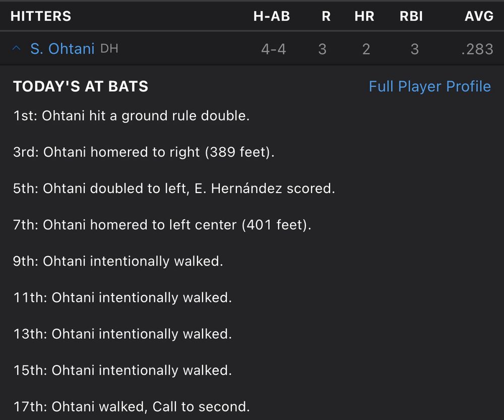Select the 5th inning double to left entry
Screen dimensions: 504x420
(174, 189)
